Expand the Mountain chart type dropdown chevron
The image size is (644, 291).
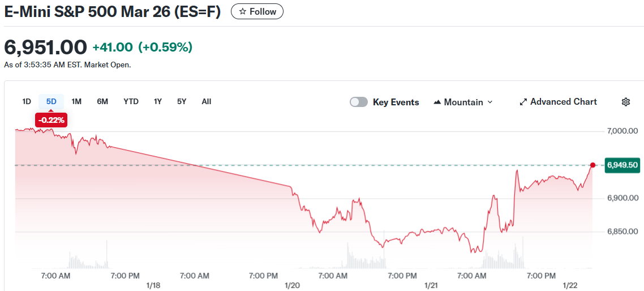490,102
